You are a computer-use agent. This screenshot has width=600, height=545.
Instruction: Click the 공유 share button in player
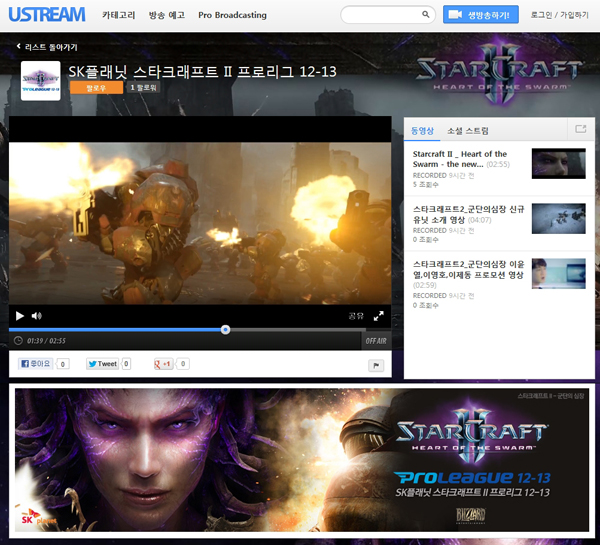(x=355, y=316)
